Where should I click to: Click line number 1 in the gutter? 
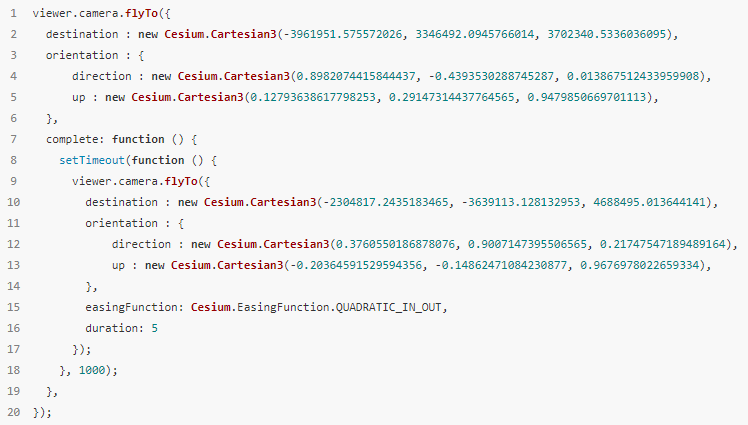pyautogui.click(x=13, y=13)
